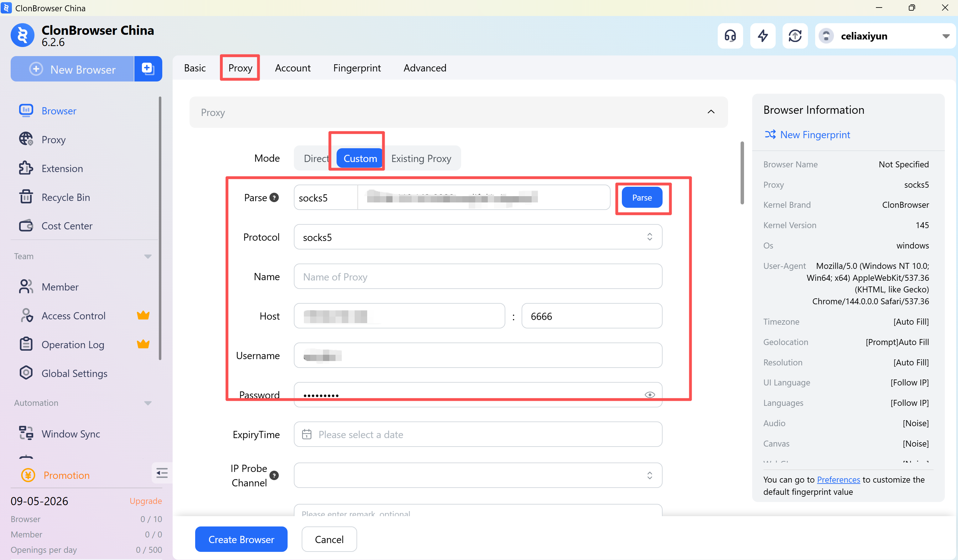Open the Preferences link
Image resolution: width=958 pixels, height=560 pixels.
pos(838,479)
